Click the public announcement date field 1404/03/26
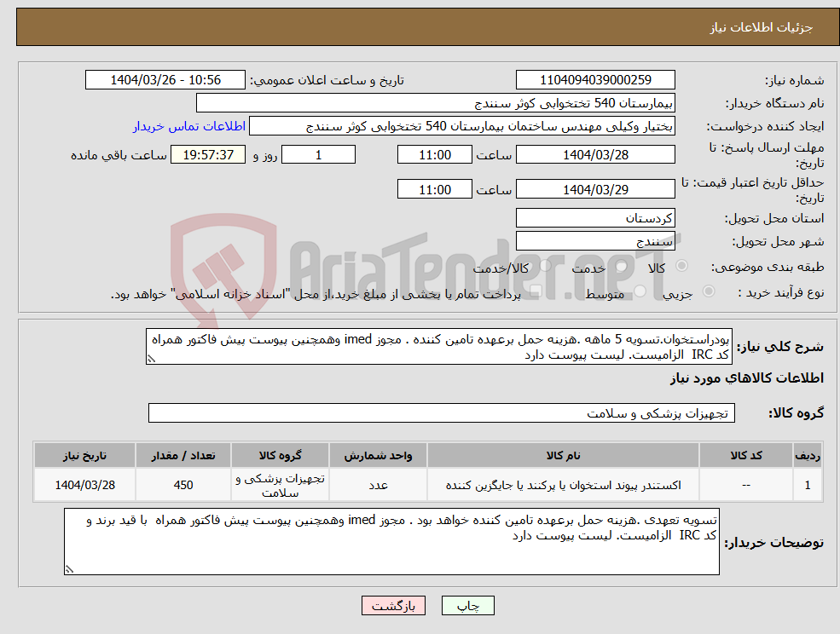The width and height of the screenshot is (840, 634). point(165,79)
